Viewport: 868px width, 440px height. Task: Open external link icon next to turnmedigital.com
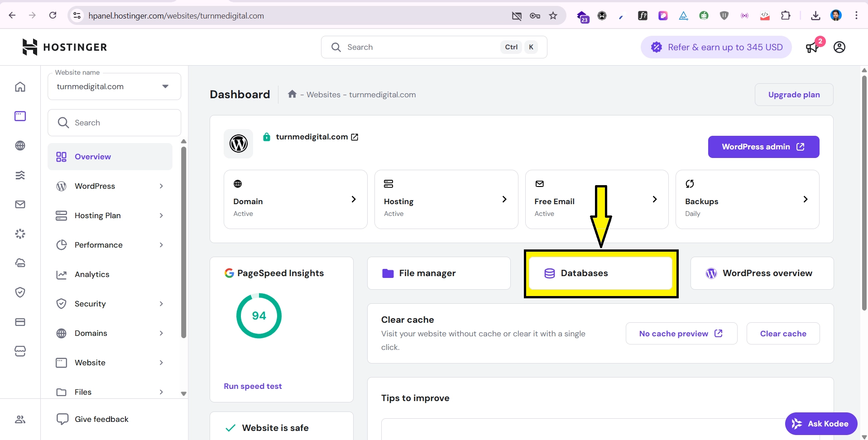(355, 137)
